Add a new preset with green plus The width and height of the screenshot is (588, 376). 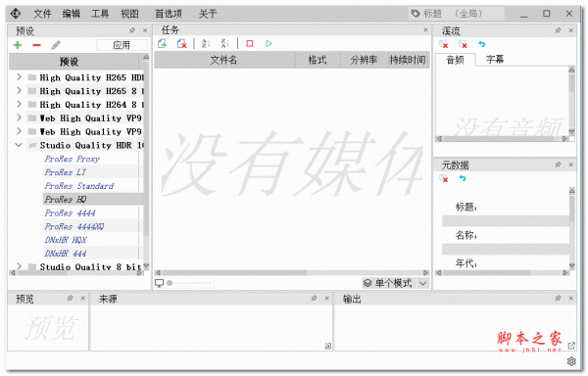click(x=18, y=45)
